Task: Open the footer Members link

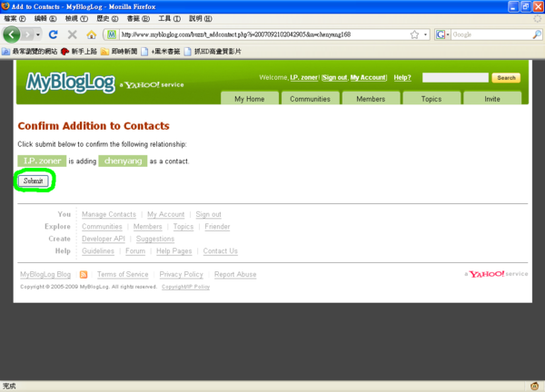Action: (x=148, y=226)
